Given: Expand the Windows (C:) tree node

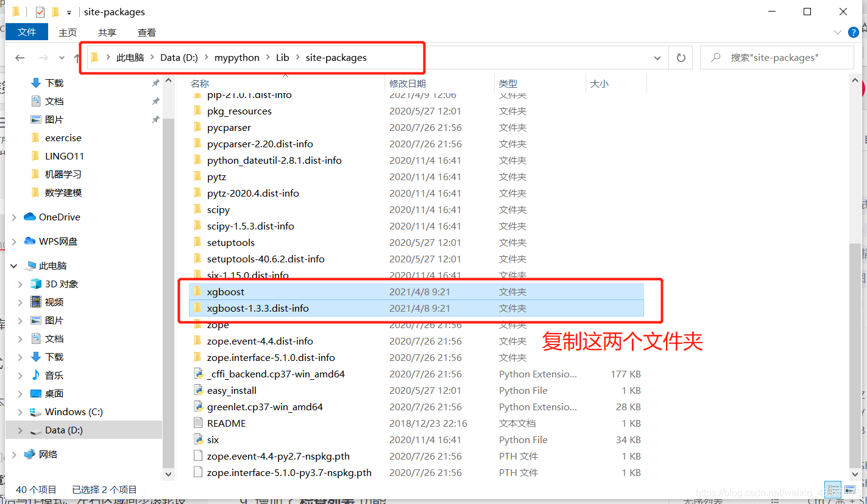Looking at the screenshot, I should (x=20, y=412).
